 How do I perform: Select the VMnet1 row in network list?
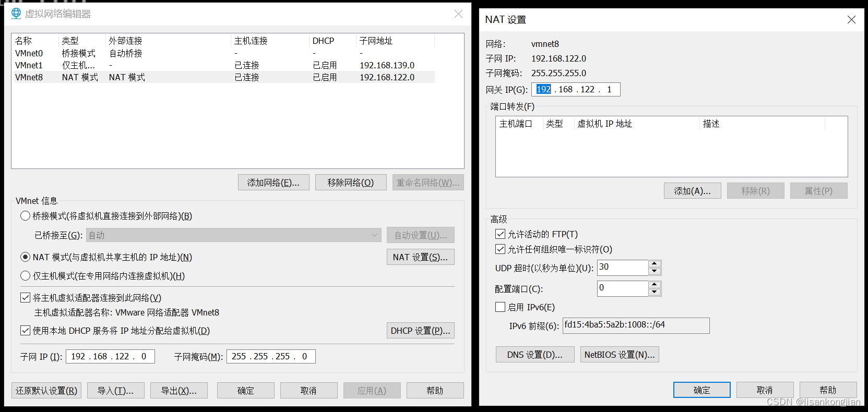tap(224, 65)
